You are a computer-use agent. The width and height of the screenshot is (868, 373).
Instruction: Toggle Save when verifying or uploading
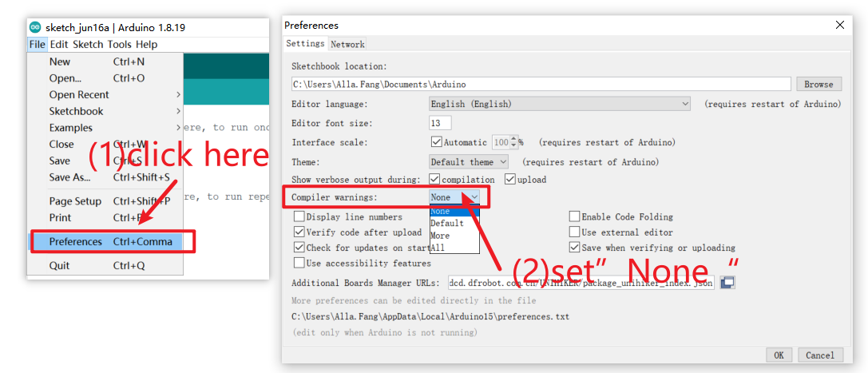point(574,248)
